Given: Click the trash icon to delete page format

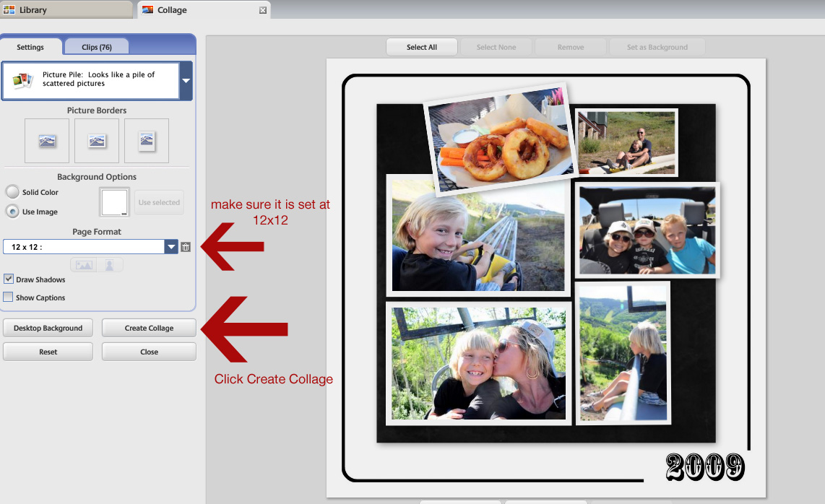Looking at the screenshot, I should point(186,246).
